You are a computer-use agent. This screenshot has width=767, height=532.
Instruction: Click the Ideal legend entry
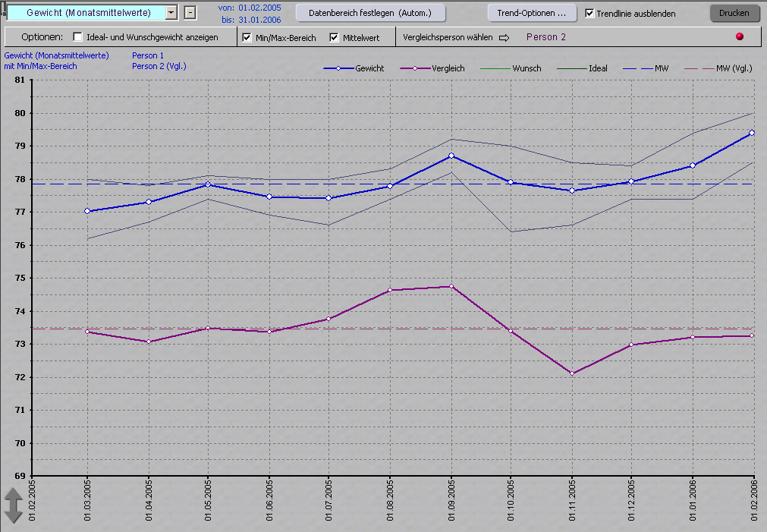(x=582, y=68)
